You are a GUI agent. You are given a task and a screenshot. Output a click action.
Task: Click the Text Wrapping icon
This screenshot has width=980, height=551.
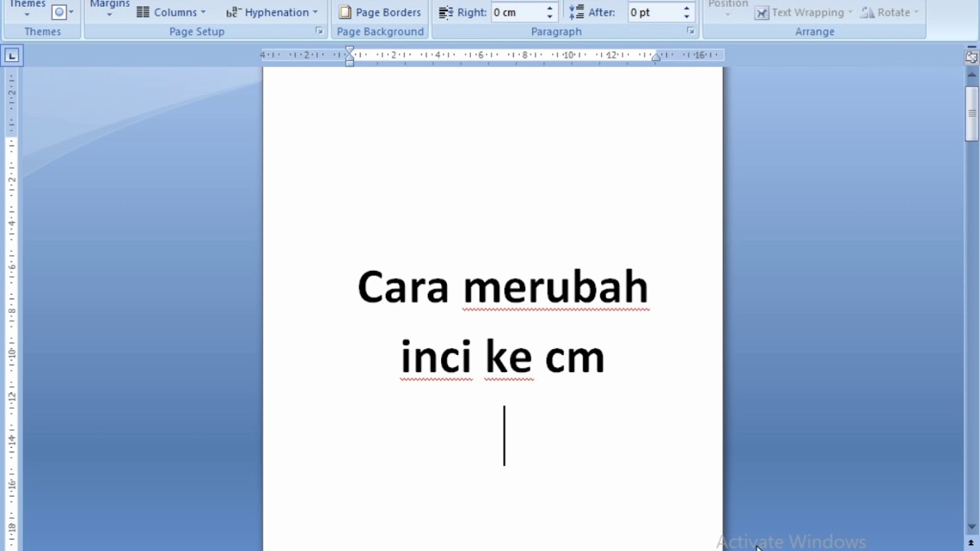pyautogui.click(x=762, y=13)
